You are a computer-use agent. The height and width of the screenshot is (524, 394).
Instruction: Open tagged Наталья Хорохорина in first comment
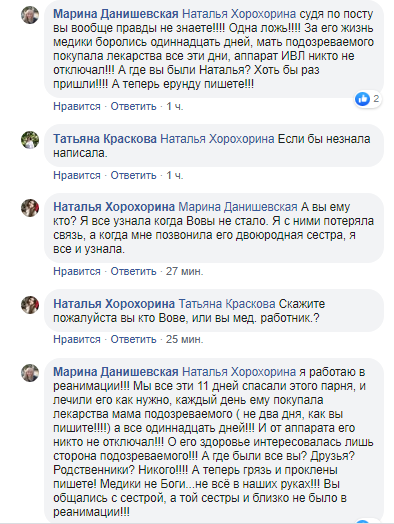coord(239,14)
